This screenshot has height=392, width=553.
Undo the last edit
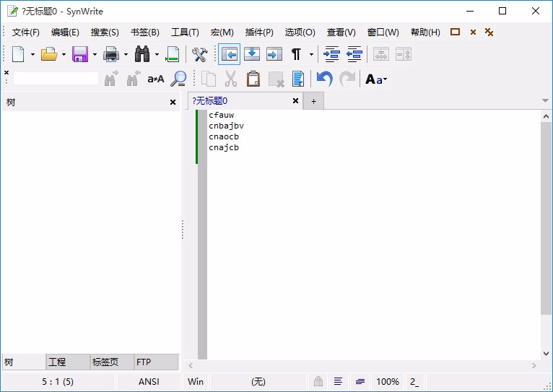(x=324, y=79)
